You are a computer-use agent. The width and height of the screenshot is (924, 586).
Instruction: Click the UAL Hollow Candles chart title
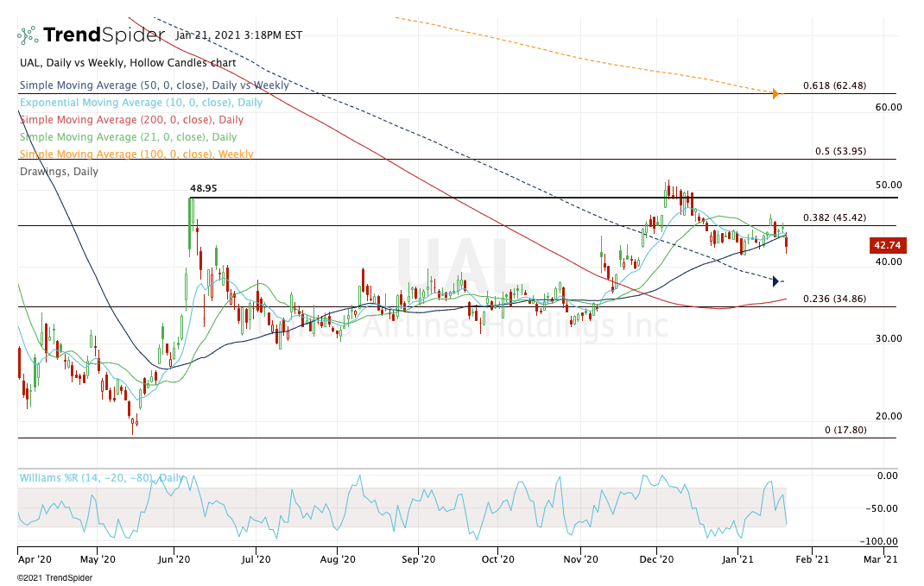(128, 63)
